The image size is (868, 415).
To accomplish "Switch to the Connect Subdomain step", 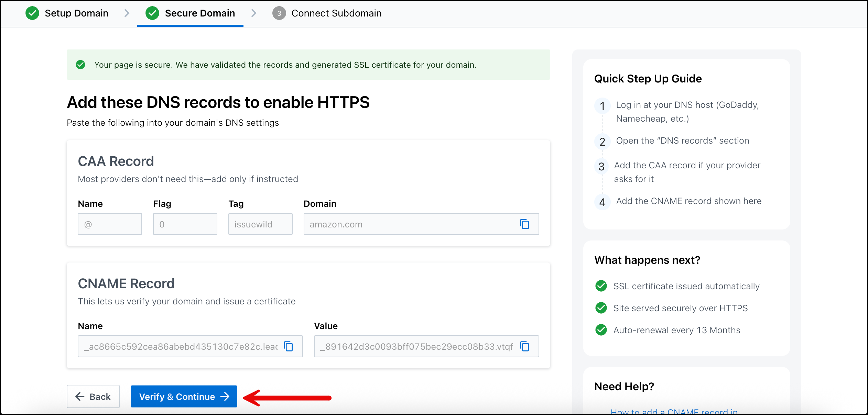I will (x=336, y=13).
